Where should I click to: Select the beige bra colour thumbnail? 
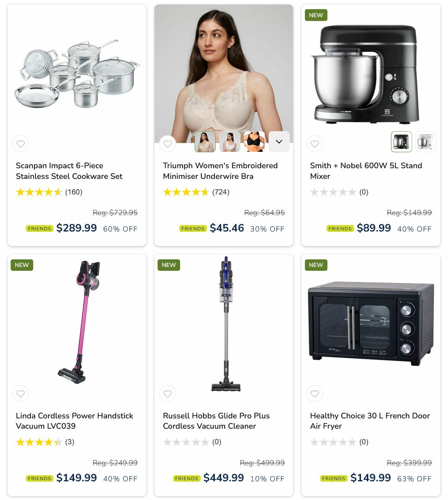[205, 141]
